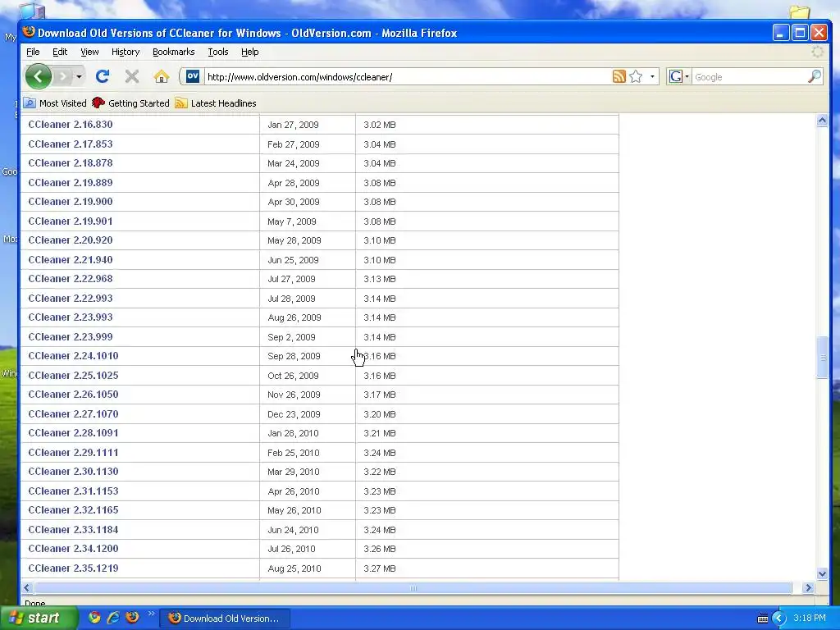The width and height of the screenshot is (840, 630).
Task: Maximize the Firefox window
Action: point(800,33)
